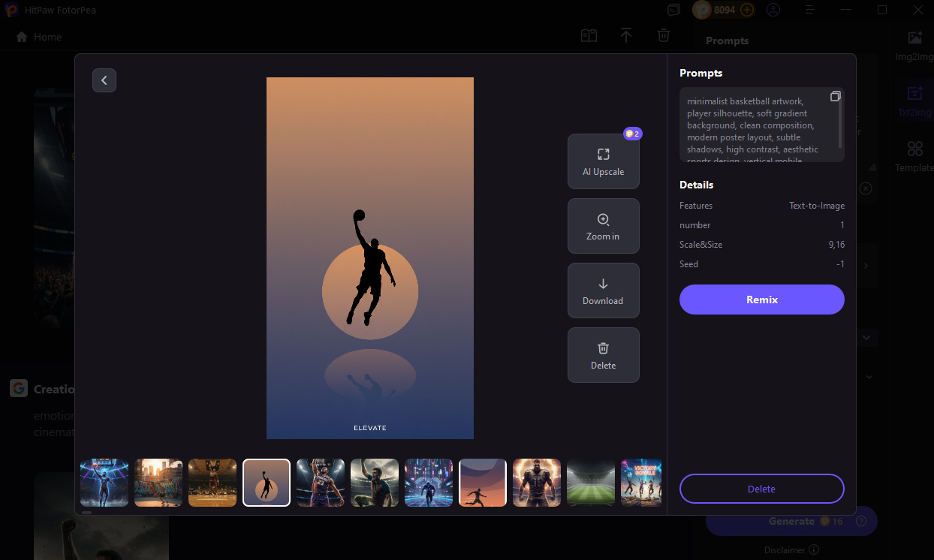Copy the prompt using the copy icon

click(835, 96)
